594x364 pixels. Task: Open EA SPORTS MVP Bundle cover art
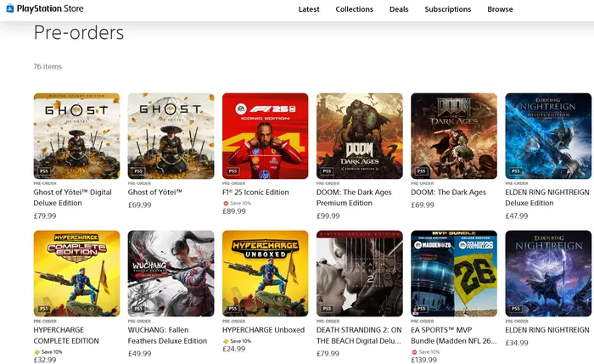[454, 273]
